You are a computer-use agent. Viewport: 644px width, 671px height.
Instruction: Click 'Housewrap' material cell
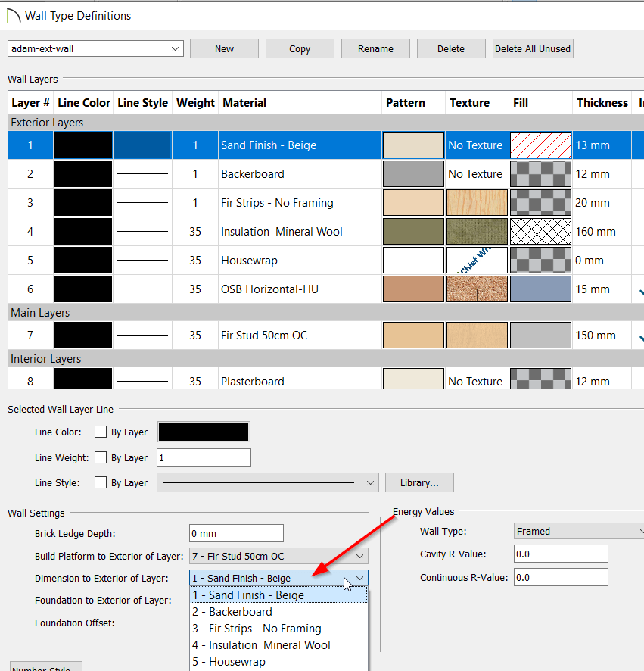(x=300, y=260)
